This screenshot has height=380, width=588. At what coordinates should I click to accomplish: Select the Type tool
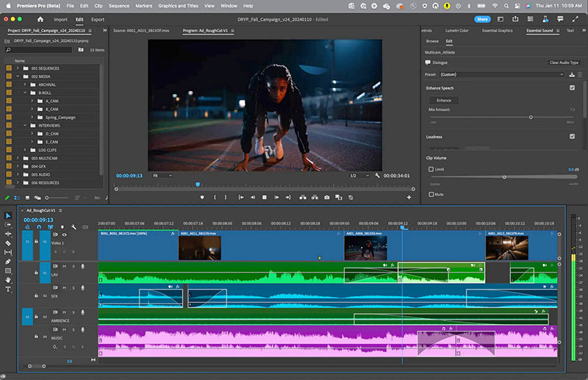point(8,289)
